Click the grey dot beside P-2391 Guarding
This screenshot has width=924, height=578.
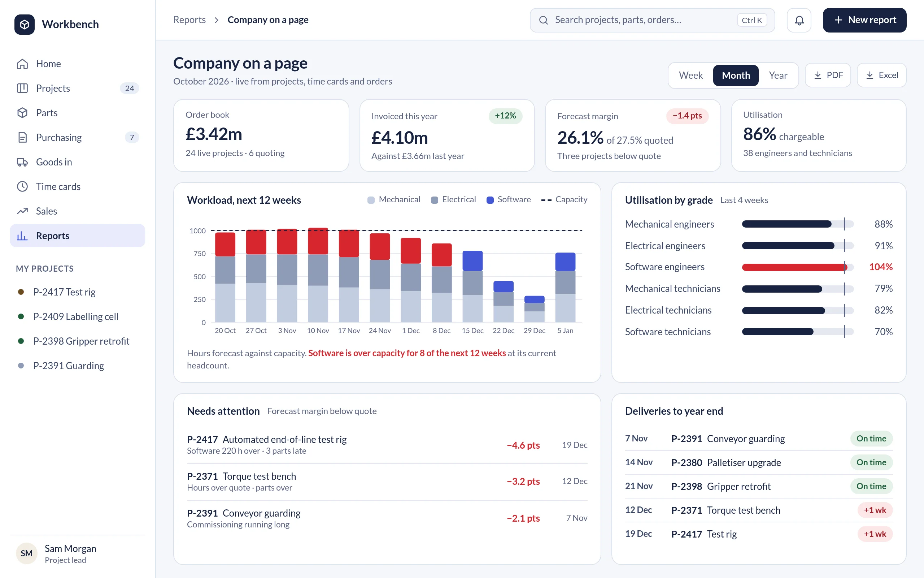[x=21, y=366]
